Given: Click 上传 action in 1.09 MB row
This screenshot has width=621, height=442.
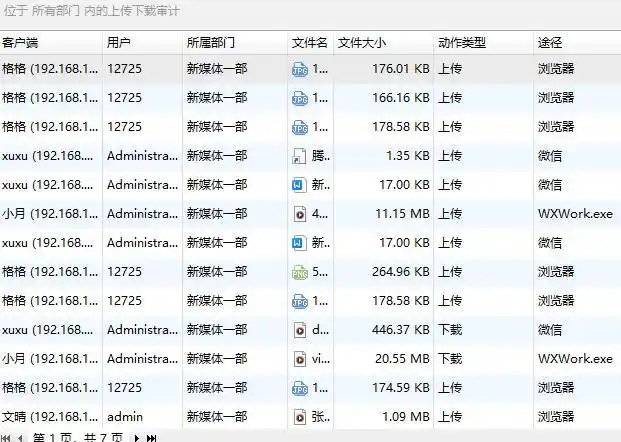Looking at the screenshot, I should pyautogui.click(x=450, y=417).
